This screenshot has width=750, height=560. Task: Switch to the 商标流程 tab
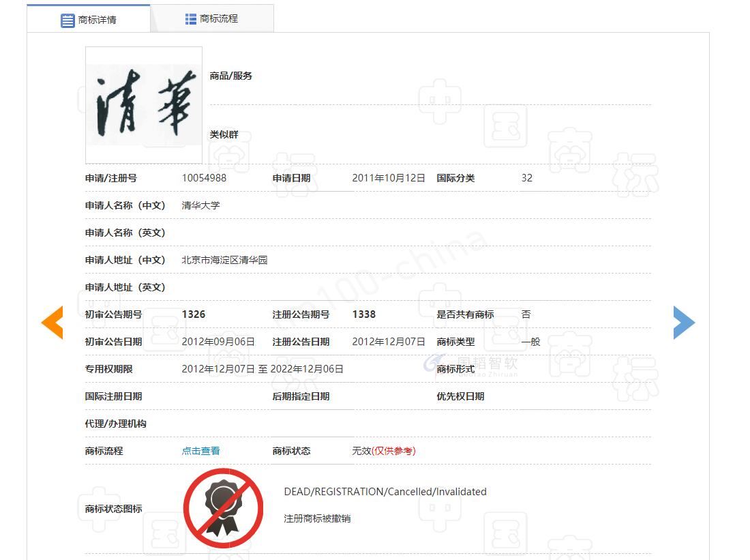click(212, 18)
